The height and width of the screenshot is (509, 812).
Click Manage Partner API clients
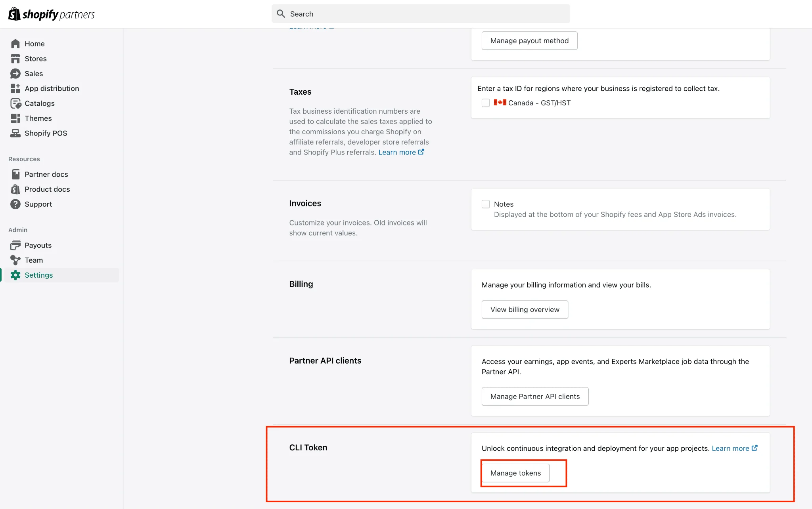click(x=534, y=396)
